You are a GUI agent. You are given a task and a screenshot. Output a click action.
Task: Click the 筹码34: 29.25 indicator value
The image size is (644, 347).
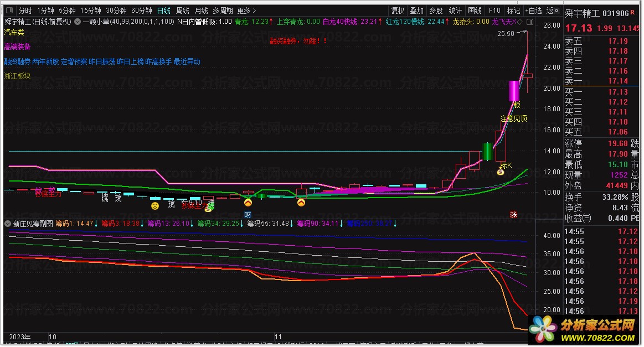[220, 224]
